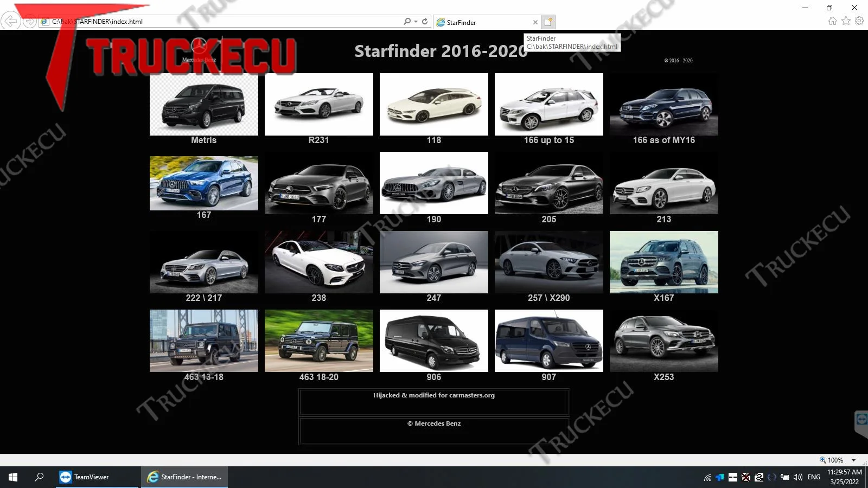Open the volume speaker tray icon
This screenshot has height=488, width=868.
coord(798,478)
